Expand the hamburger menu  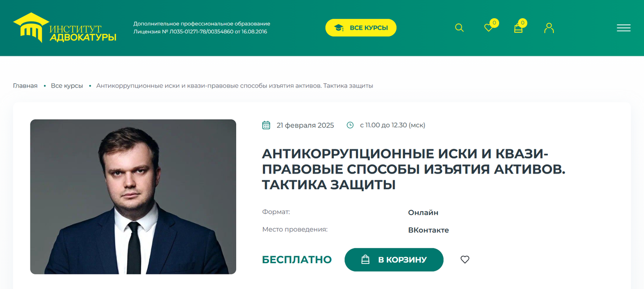624,28
